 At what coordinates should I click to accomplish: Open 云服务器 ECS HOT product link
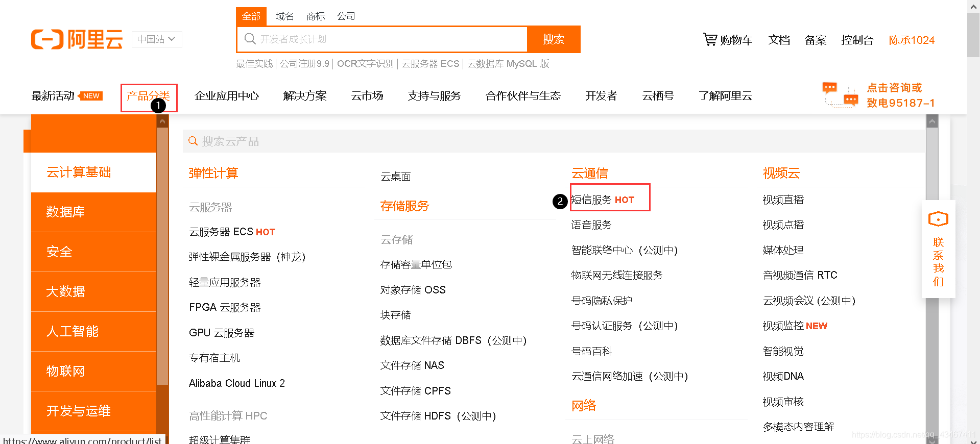[232, 232]
